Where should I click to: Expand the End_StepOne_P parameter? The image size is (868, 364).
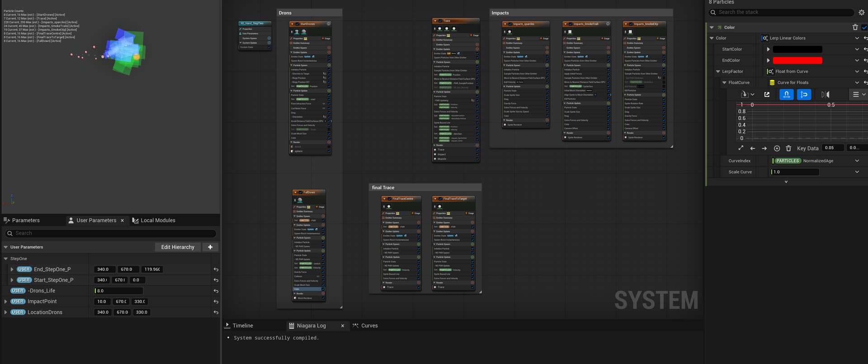tap(12, 269)
